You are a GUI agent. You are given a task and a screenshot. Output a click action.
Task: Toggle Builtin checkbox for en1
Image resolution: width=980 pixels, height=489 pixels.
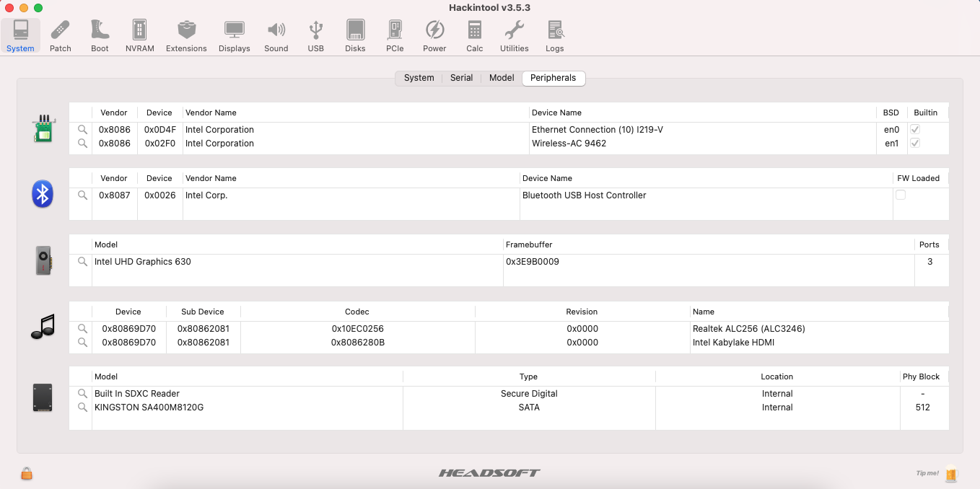[915, 144]
